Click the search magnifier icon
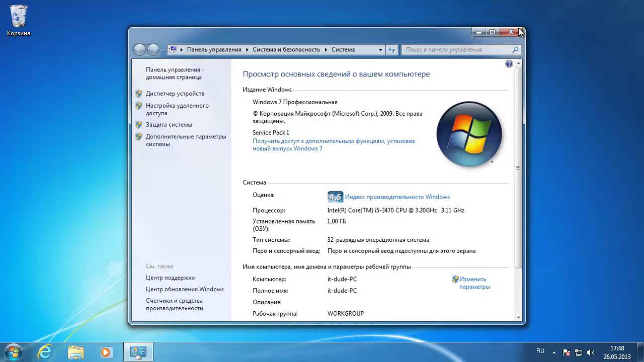This screenshot has height=362, width=644. [x=515, y=49]
